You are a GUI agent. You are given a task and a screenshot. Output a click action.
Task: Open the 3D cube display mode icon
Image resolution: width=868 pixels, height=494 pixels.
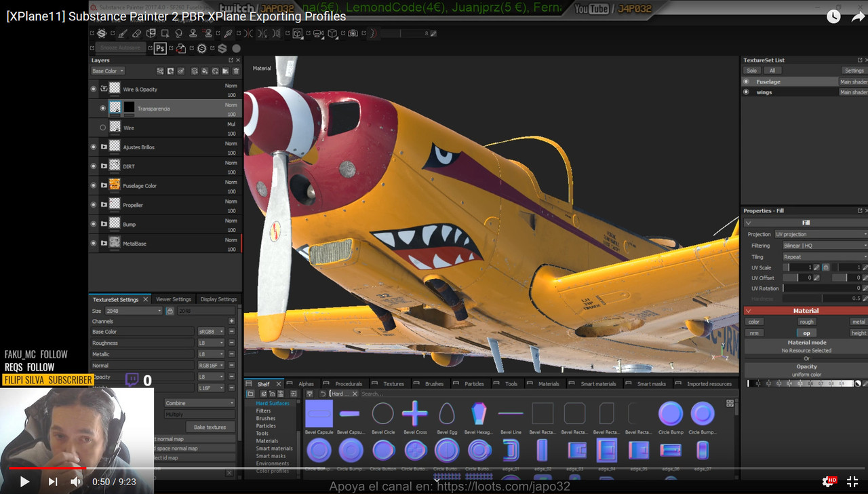[x=297, y=33]
